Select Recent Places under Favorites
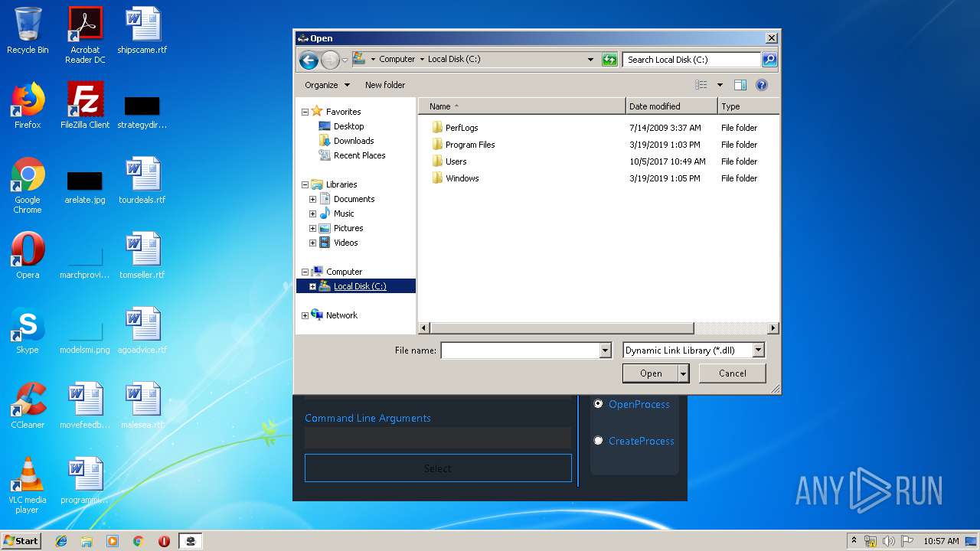 359,155
